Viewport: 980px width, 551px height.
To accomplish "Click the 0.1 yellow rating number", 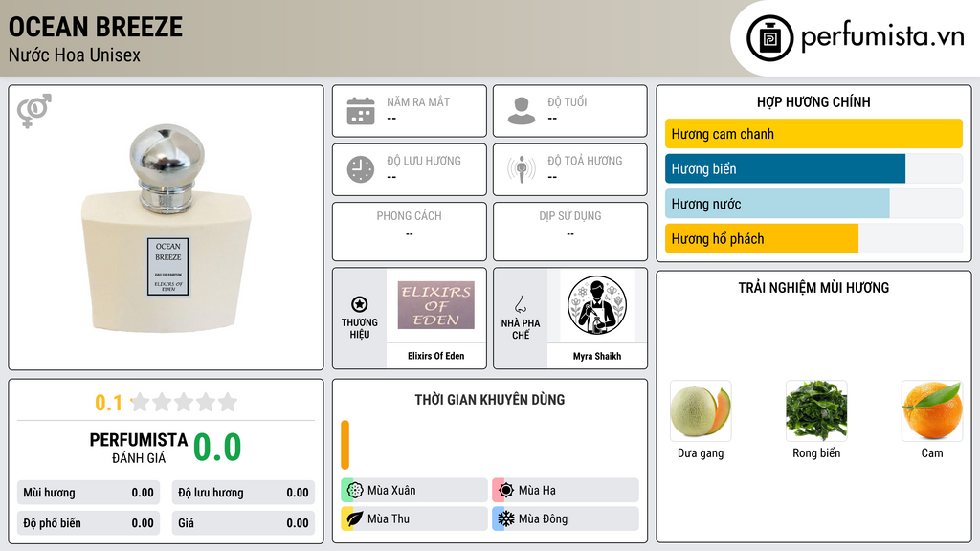I will click(x=109, y=403).
